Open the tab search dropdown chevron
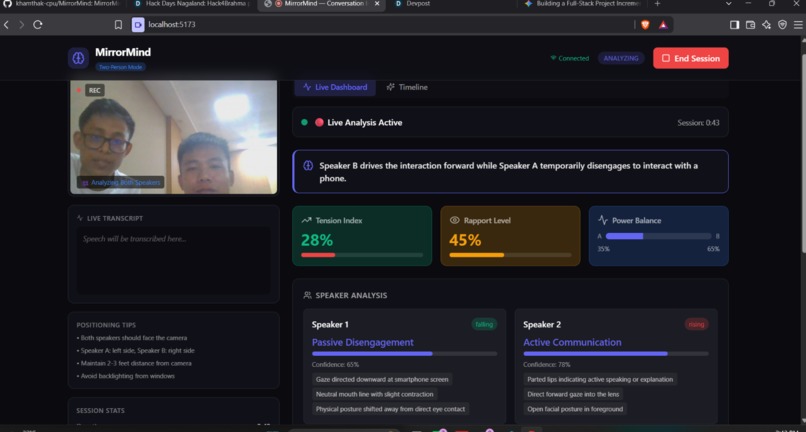This screenshot has width=806, height=432. click(x=728, y=4)
